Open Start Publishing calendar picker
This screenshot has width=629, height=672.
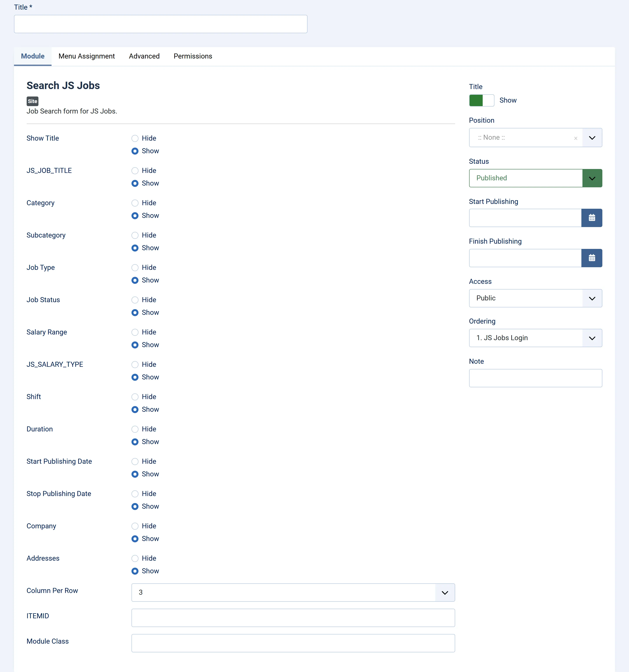click(x=591, y=218)
